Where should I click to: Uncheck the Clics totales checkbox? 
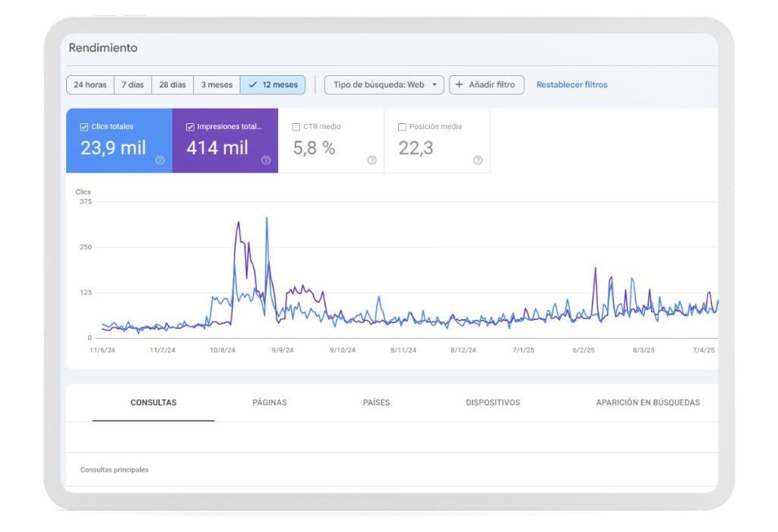(x=84, y=127)
